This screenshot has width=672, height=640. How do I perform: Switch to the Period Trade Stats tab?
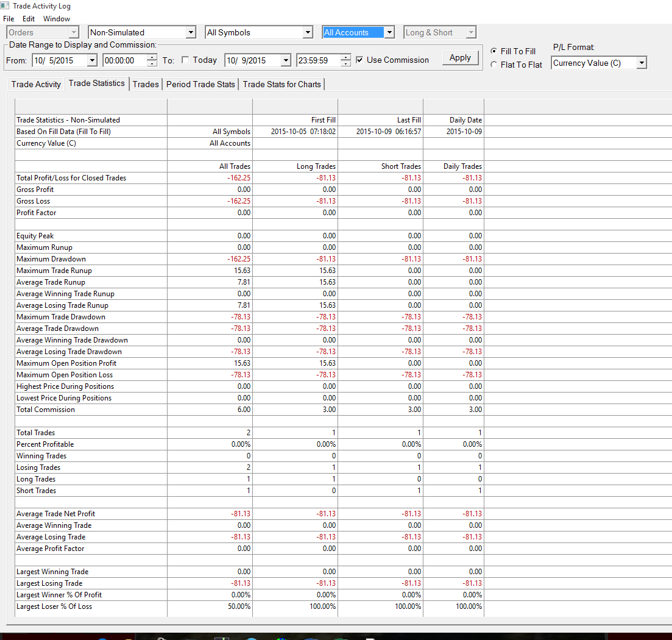[x=200, y=85]
